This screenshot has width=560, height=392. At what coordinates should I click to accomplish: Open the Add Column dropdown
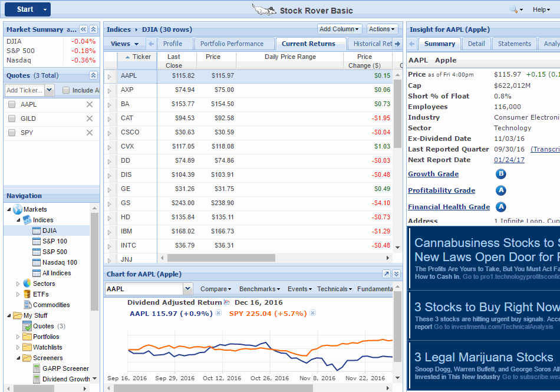click(x=340, y=29)
